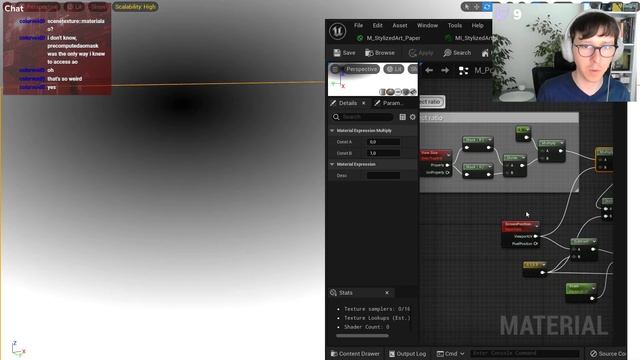Open the File menu

coord(358,25)
